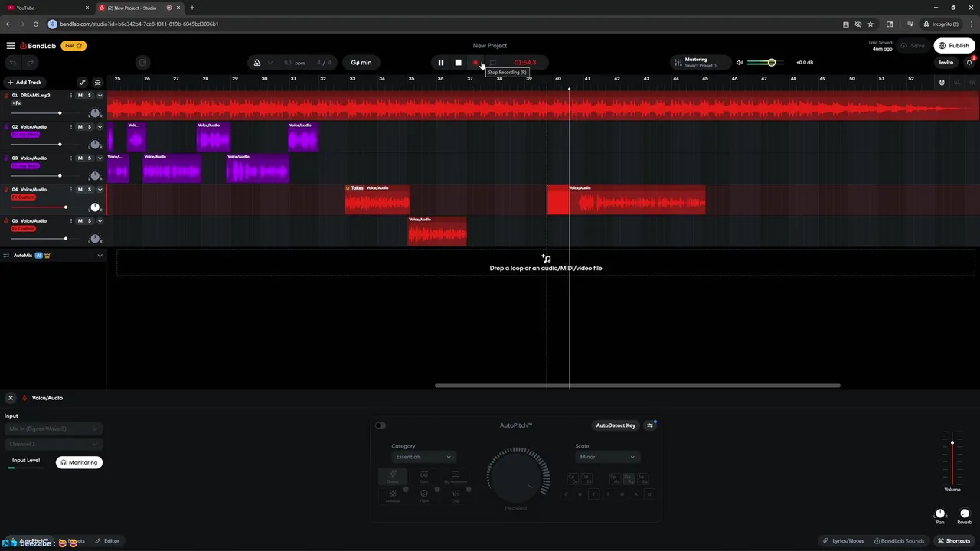Click the horizontal timeline scrollbar

[x=638, y=386]
